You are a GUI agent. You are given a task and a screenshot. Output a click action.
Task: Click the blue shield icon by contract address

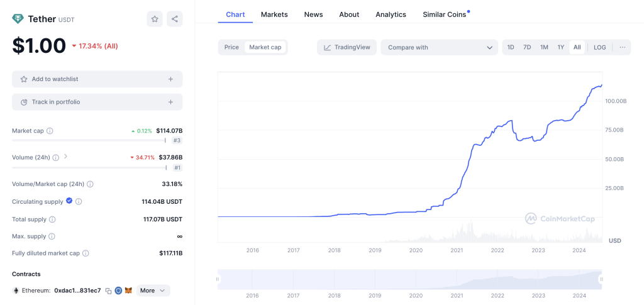point(118,291)
